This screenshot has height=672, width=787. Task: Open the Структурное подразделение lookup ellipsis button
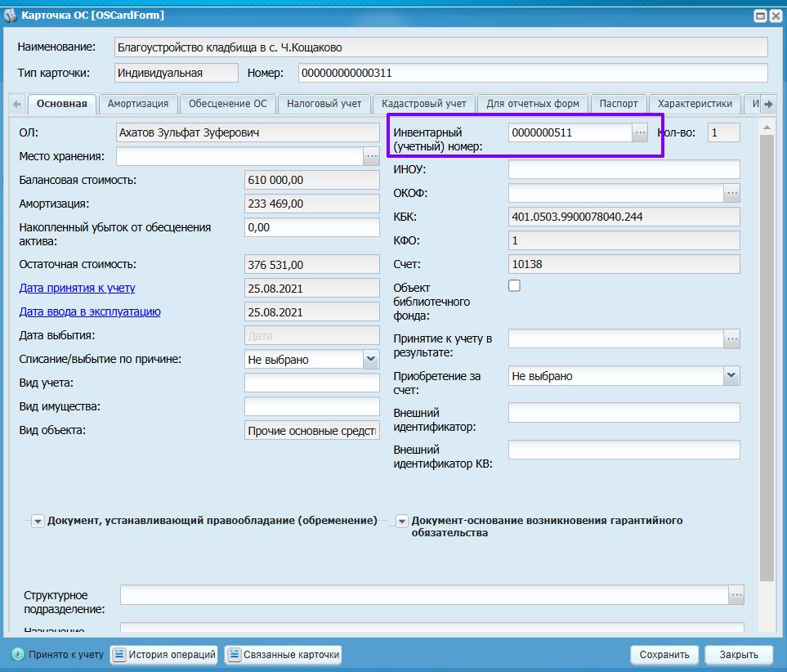click(736, 594)
